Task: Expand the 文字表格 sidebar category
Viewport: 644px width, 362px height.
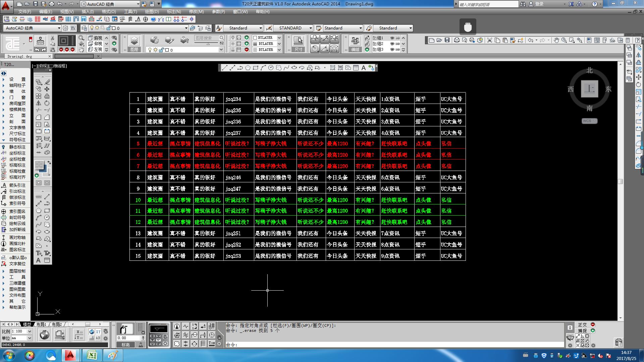Action: click(17, 128)
